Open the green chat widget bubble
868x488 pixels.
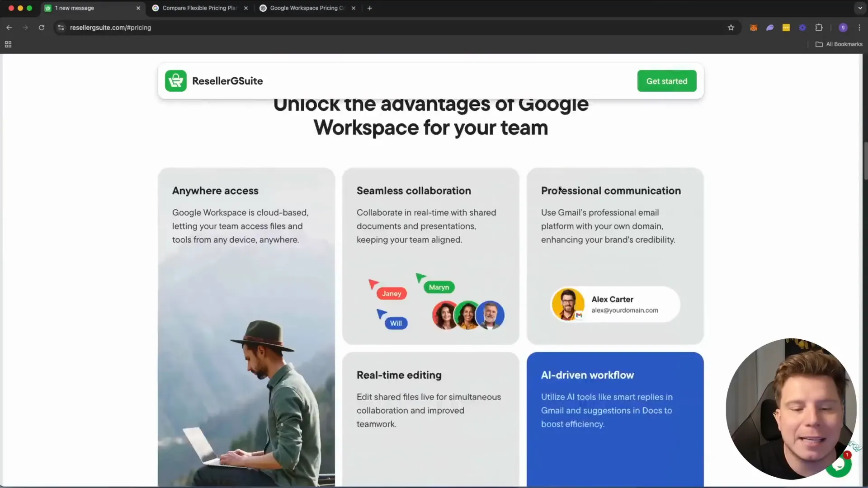click(839, 465)
